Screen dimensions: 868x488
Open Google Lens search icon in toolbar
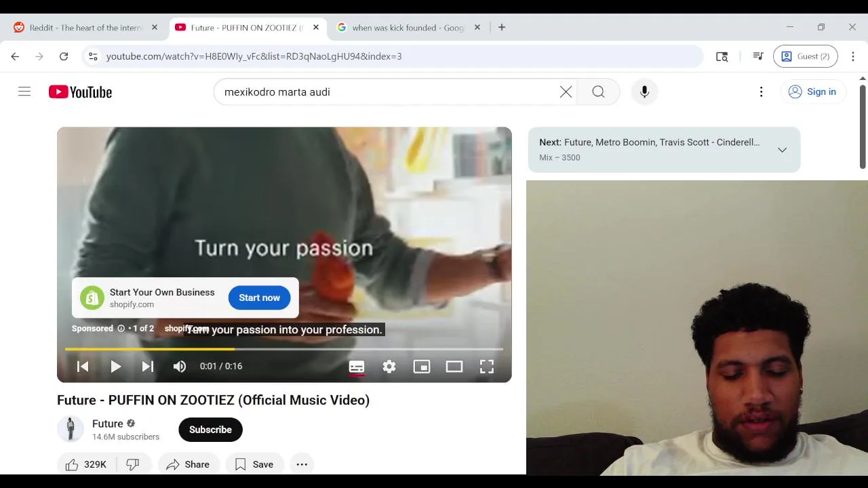tap(722, 56)
